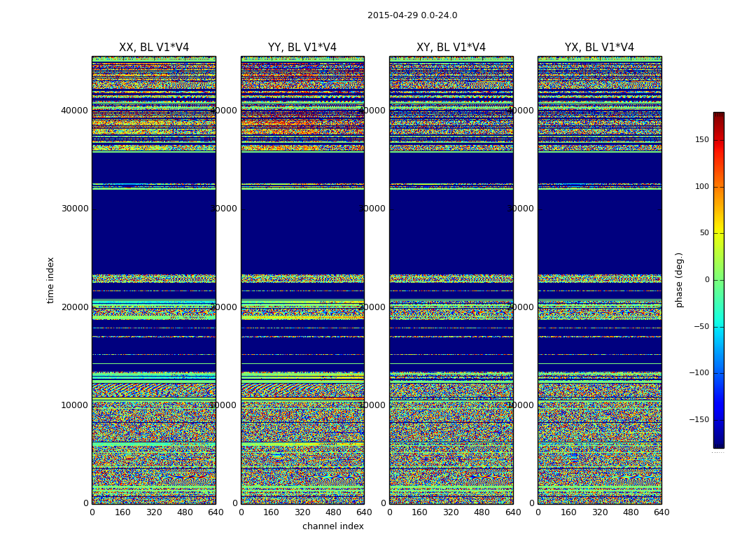Viewport: 735px width, 560px height.
Task: Click the phase colorbar
Action: click(x=718, y=280)
